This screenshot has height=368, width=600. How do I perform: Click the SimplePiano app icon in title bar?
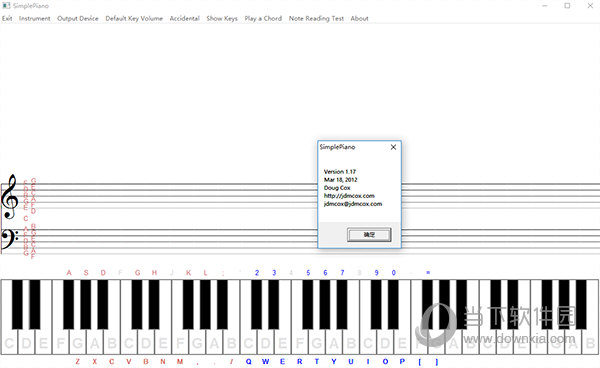coord(6,5)
